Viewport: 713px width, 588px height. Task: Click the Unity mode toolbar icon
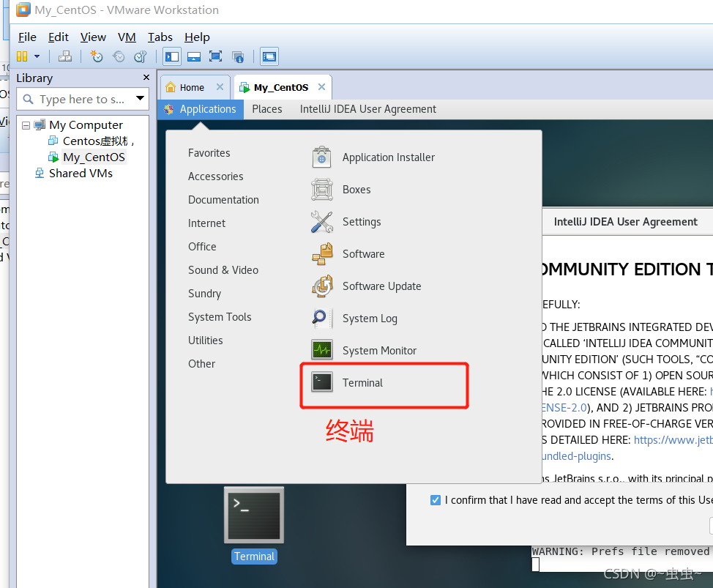pos(238,56)
